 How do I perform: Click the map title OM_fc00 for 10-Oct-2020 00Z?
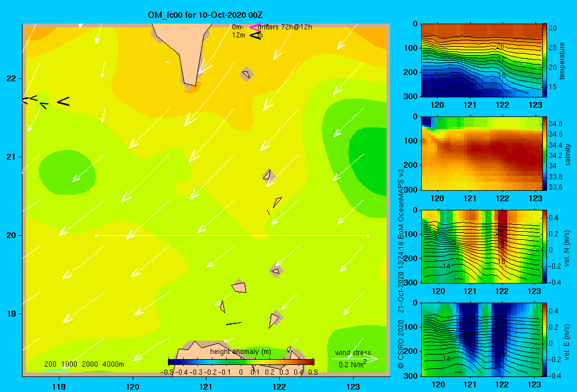pyautogui.click(x=205, y=15)
